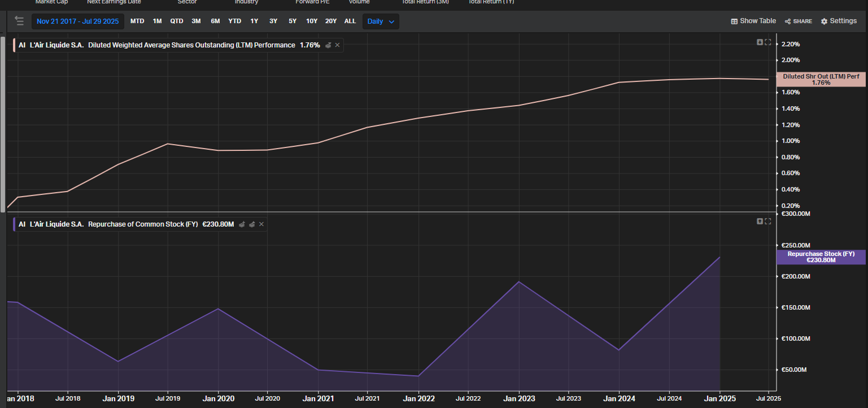Open chart Settings
Viewport: 868px width, 408px height.
[x=839, y=21]
